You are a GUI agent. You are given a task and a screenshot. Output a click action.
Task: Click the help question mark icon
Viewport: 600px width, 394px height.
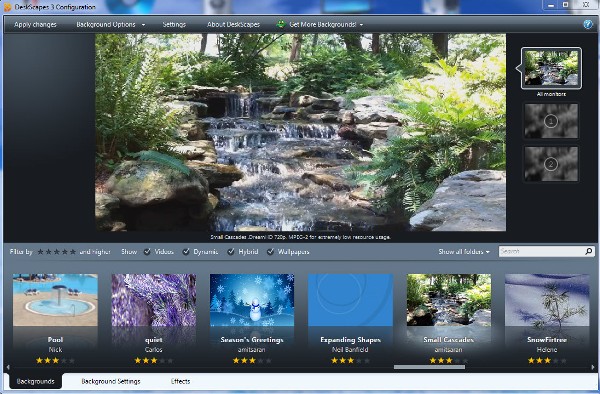pyautogui.click(x=588, y=24)
